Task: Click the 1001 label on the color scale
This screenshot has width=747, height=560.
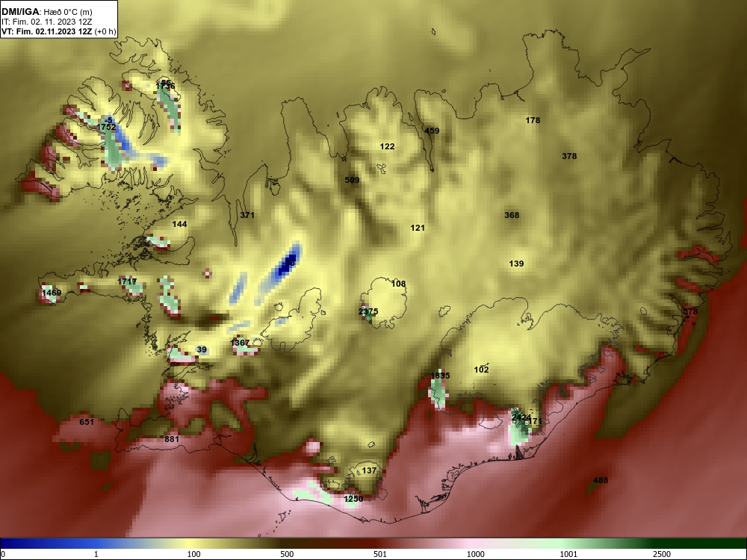Action: [x=568, y=554]
